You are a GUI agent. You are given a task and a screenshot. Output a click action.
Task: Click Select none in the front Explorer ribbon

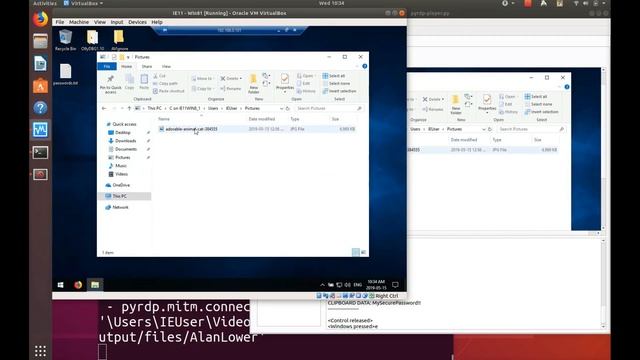click(336, 83)
